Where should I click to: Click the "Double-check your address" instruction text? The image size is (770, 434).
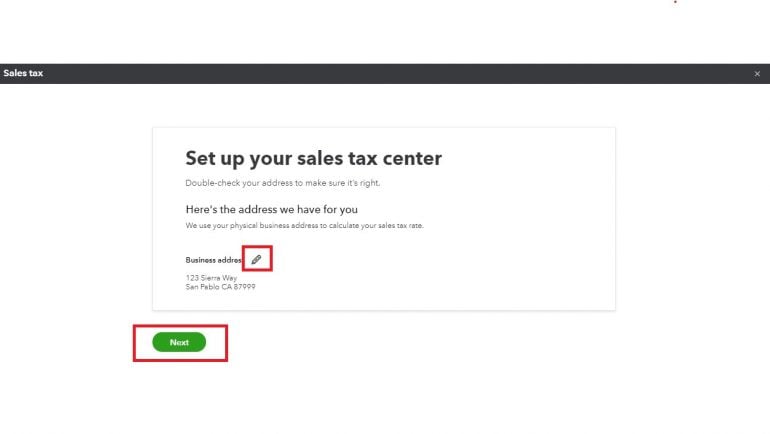click(x=283, y=183)
